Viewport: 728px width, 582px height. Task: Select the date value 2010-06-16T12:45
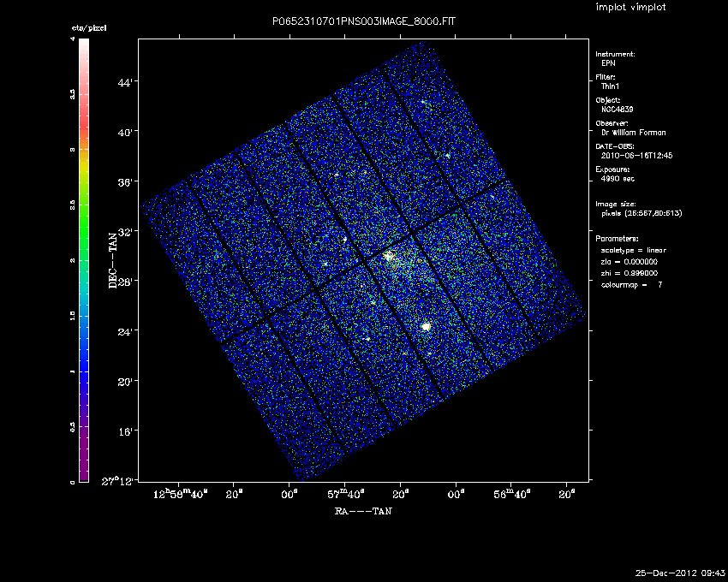(636, 156)
